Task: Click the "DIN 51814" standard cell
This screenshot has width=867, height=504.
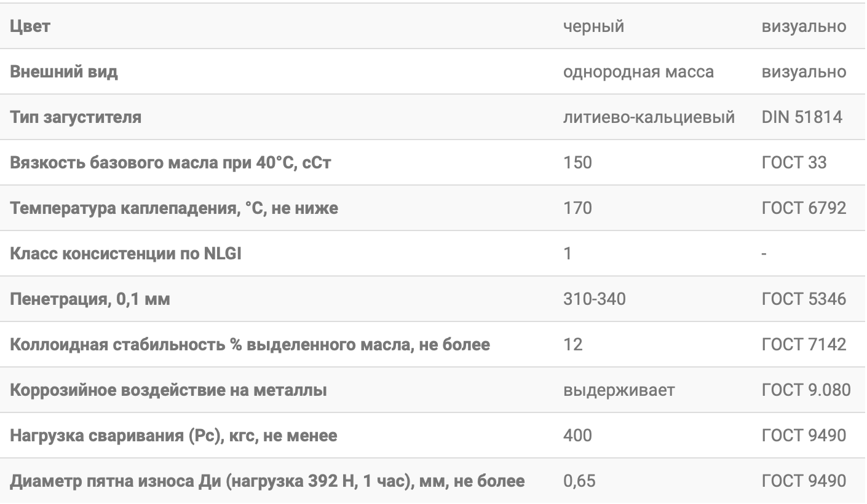Action: [x=801, y=117]
